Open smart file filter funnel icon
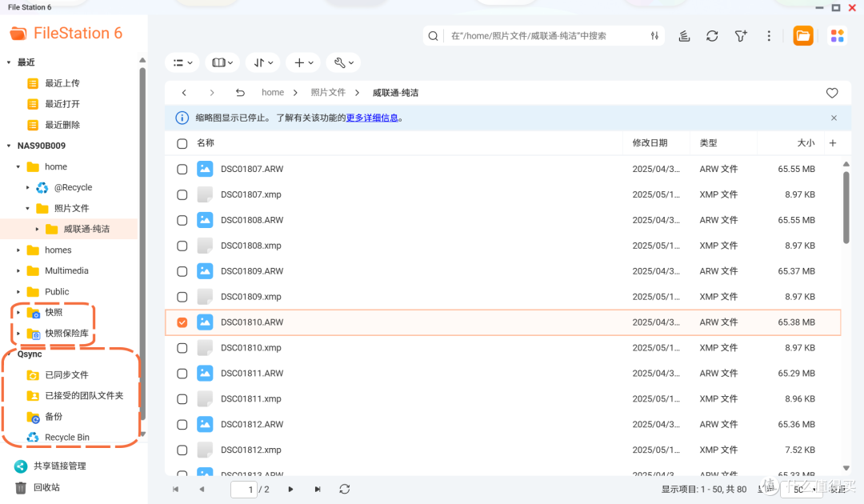 (x=741, y=36)
